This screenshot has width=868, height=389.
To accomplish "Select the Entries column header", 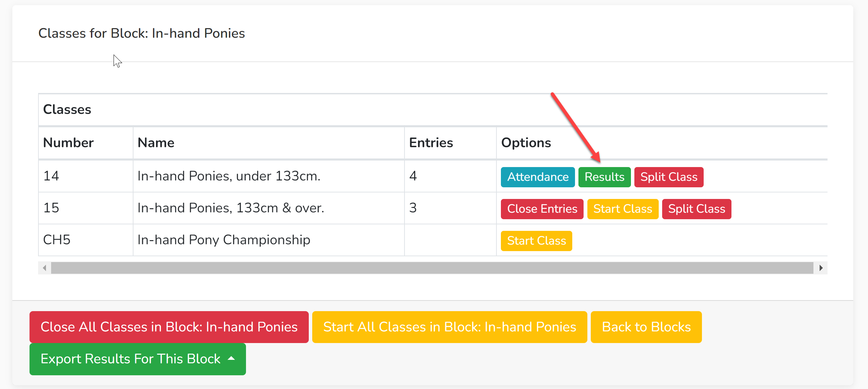I will click(x=431, y=143).
